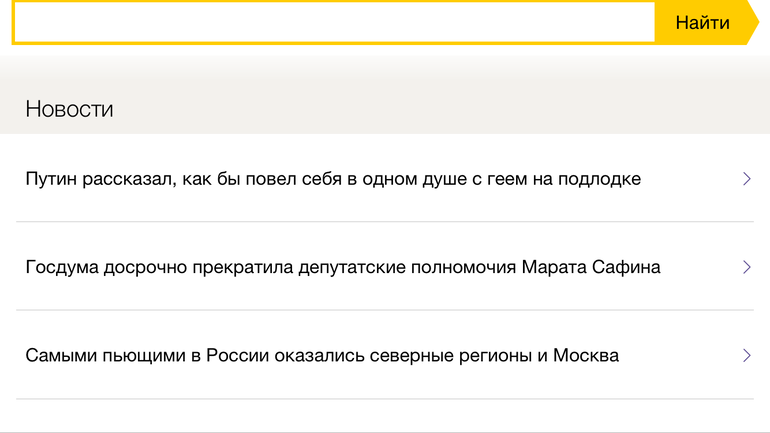
Task: Click the chevron beside the Самыми пьющими headline
Action: tap(746, 355)
